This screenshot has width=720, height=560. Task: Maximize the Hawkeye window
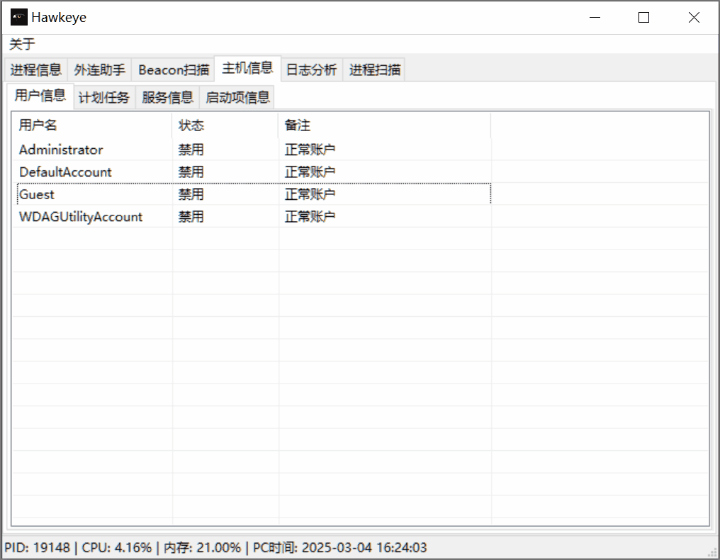644,17
